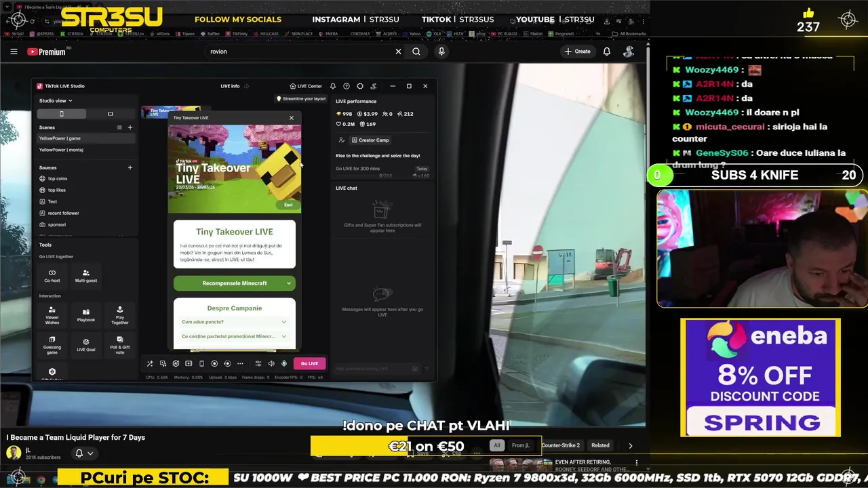Open the help question mark icon
868x488 pixels.
347,86
